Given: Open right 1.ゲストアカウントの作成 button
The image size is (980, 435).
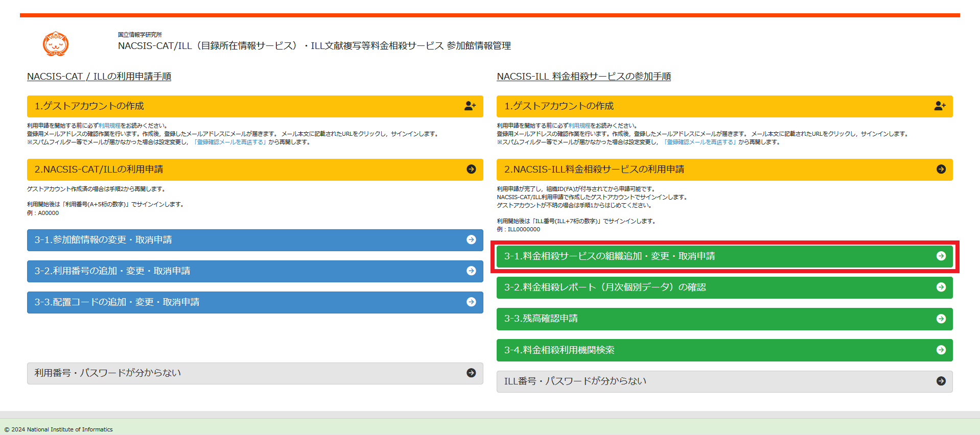Looking at the screenshot, I should (725, 106).
